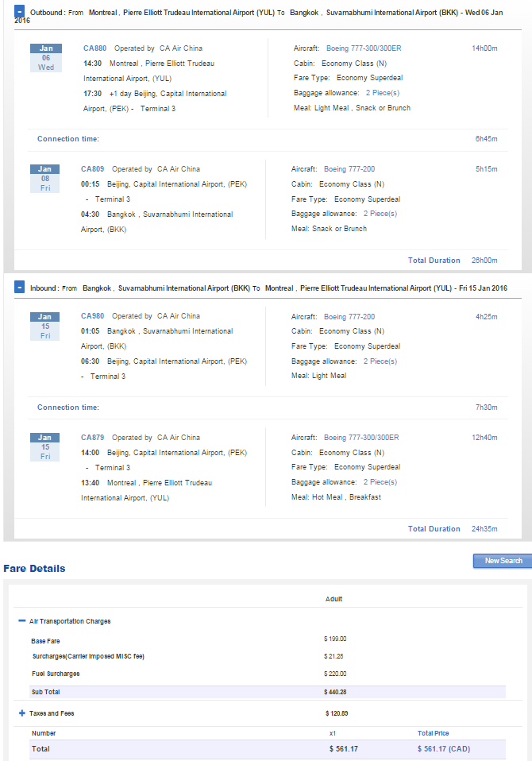View Boeing 777-200 aircraft info for CA809

[349, 169]
